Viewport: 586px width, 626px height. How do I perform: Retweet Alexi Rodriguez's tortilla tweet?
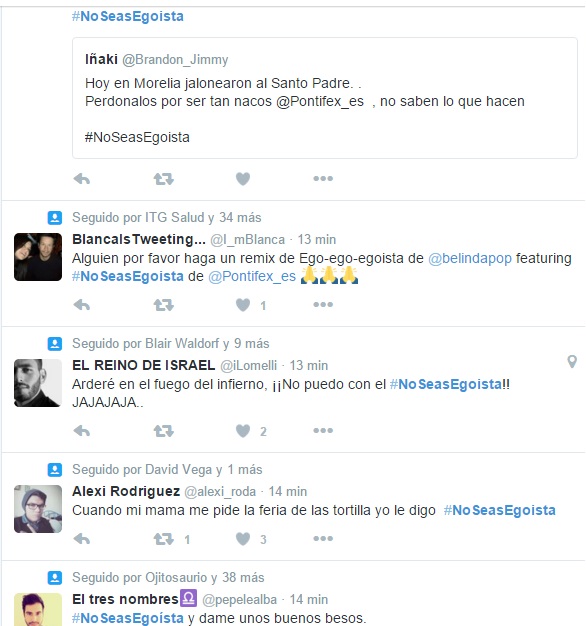click(x=164, y=539)
